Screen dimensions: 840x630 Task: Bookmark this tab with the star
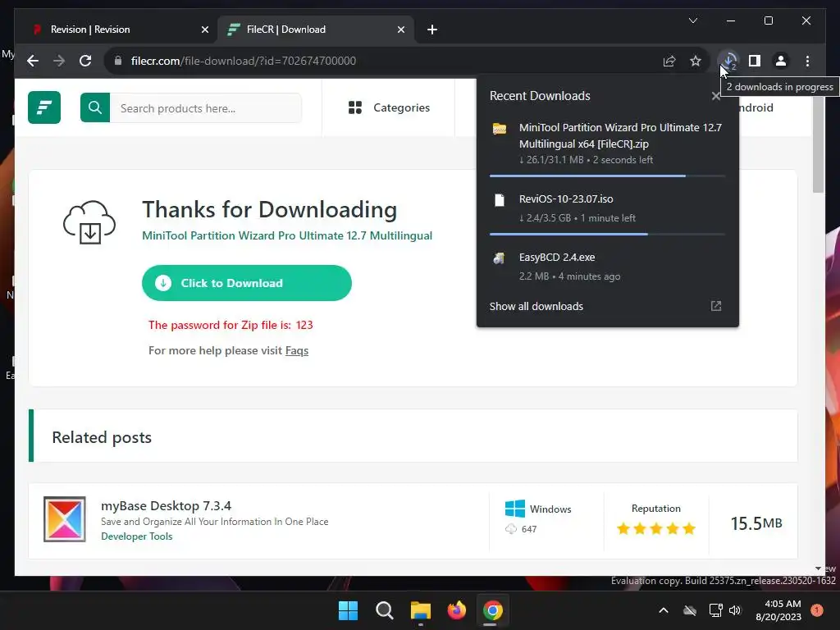(x=696, y=61)
